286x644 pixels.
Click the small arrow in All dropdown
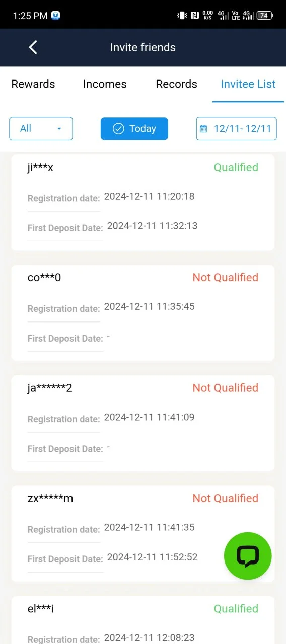tap(59, 129)
